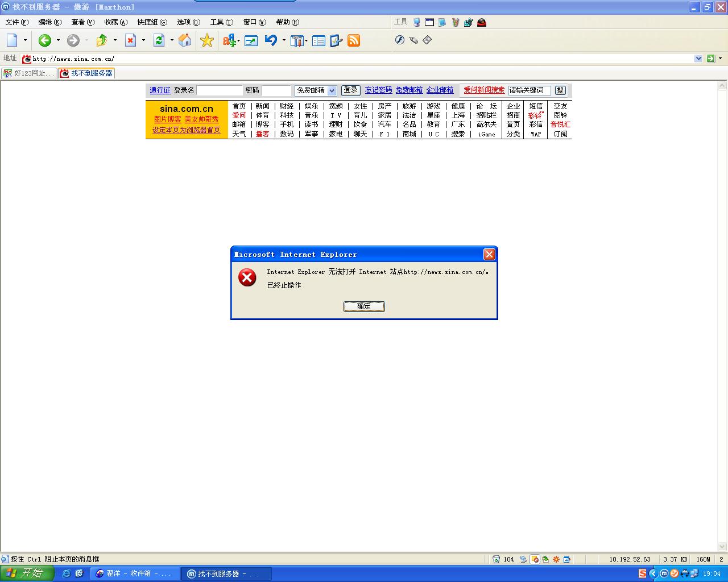Viewport: 728px width, 582px height.
Task: Open the 工具(T) menu
Action: [222, 22]
